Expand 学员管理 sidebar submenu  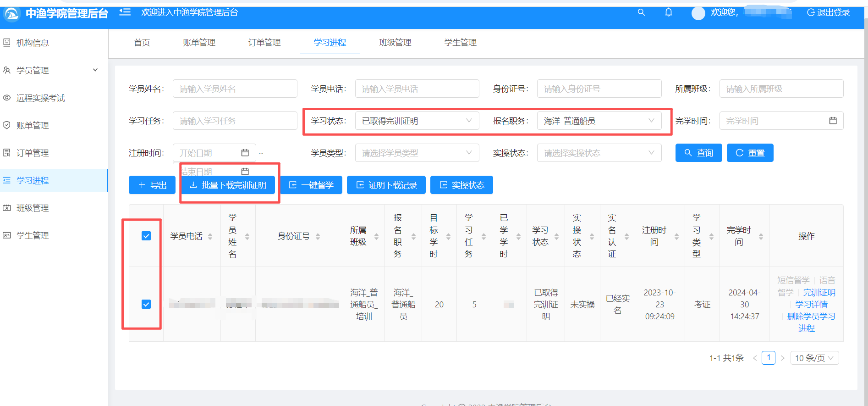(54, 70)
